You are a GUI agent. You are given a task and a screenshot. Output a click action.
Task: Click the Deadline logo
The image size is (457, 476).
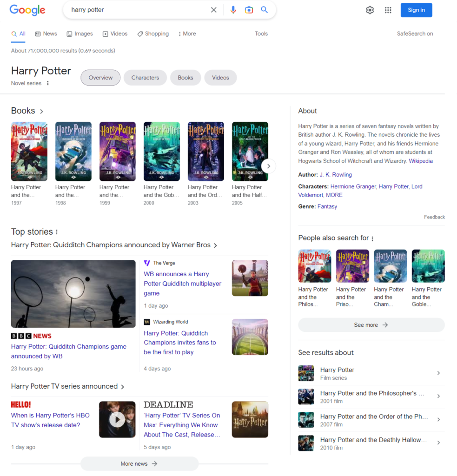coord(168,405)
